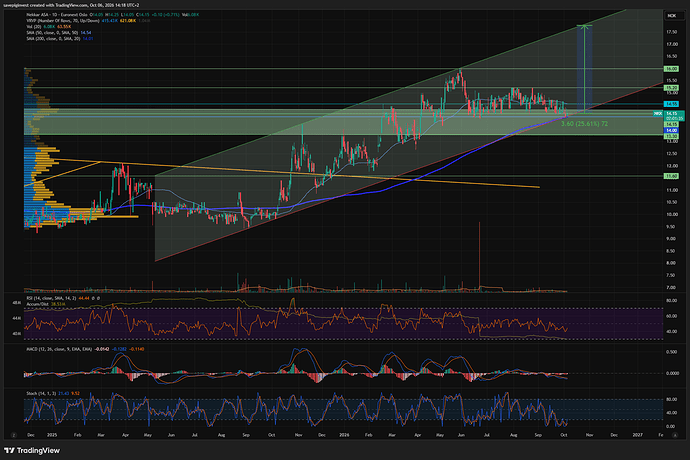Click the cyan 14.55 price label
This screenshot has width=690, height=460.
click(672, 104)
